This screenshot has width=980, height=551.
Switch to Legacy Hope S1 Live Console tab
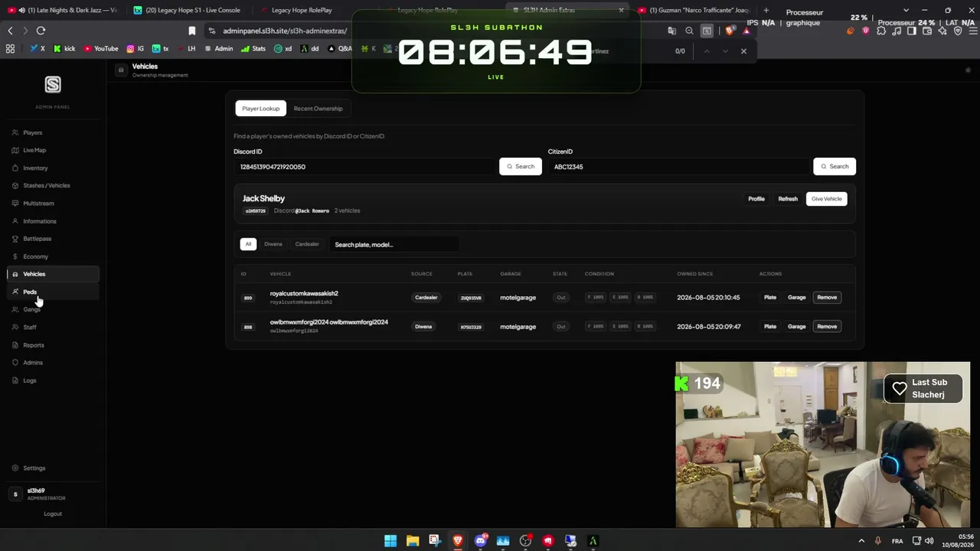point(188,10)
